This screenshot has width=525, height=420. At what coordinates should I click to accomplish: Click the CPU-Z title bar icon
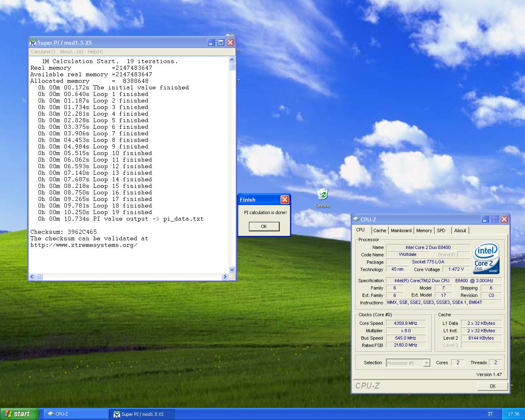[x=356, y=219]
